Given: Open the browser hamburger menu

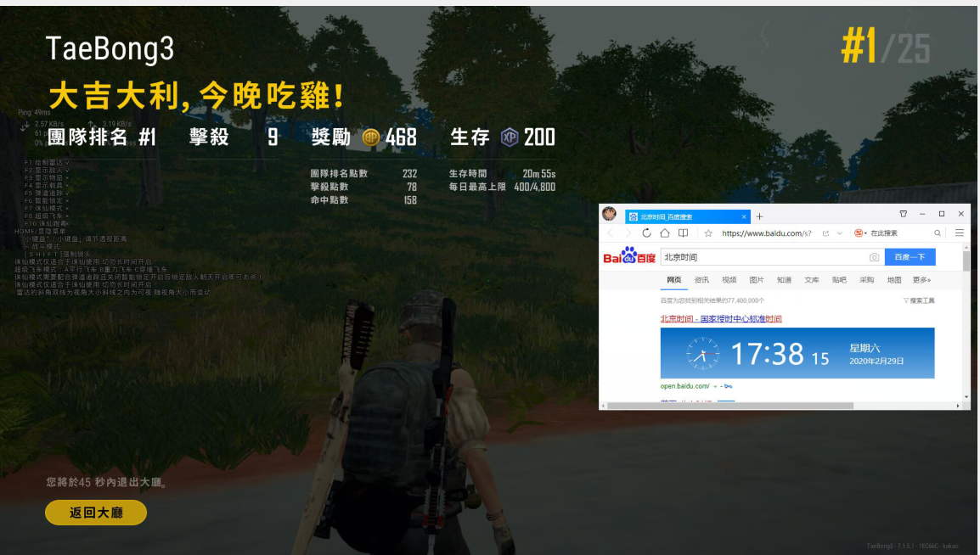Looking at the screenshot, I should click(960, 233).
